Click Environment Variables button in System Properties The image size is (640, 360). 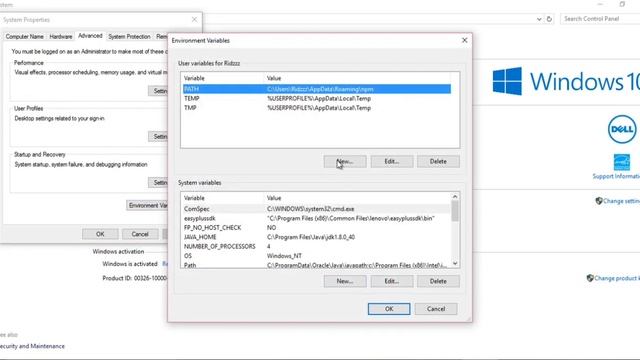[147, 205]
